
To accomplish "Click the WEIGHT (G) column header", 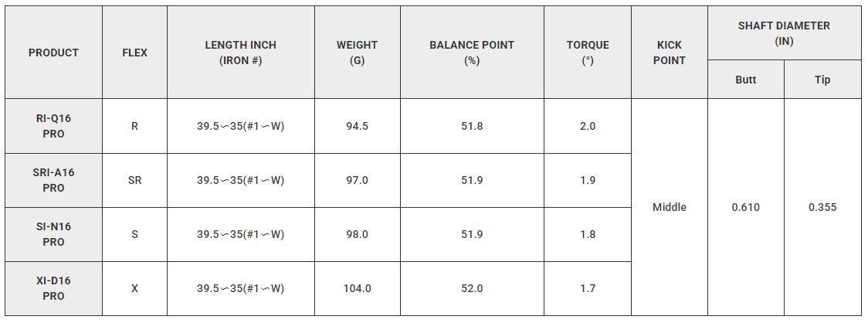I will (357, 53).
